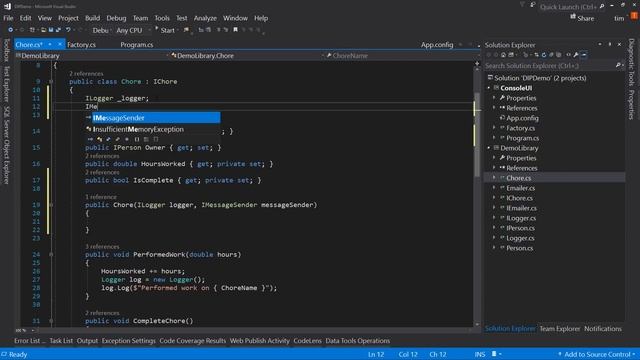The height and width of the screenshot is (360, 640).
Task: Toggle auto-hide pin on Solution Explorer
Action: coord(610,44)
